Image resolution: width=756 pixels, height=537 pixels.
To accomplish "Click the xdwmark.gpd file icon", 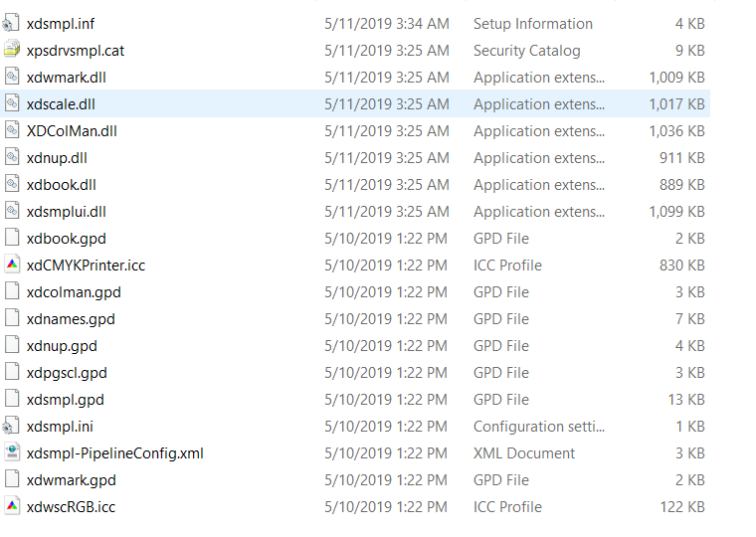I will pos(12,480).
